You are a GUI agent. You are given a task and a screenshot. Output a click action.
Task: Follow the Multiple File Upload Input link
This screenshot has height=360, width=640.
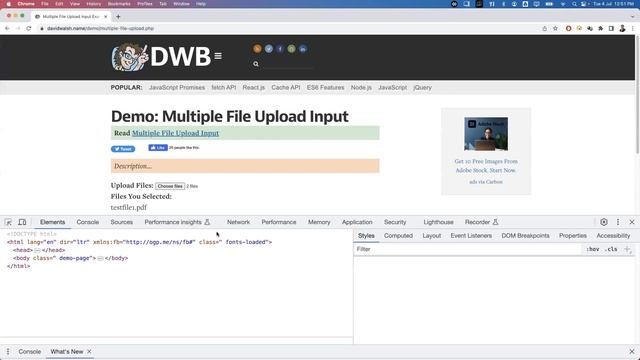[176, 133]
